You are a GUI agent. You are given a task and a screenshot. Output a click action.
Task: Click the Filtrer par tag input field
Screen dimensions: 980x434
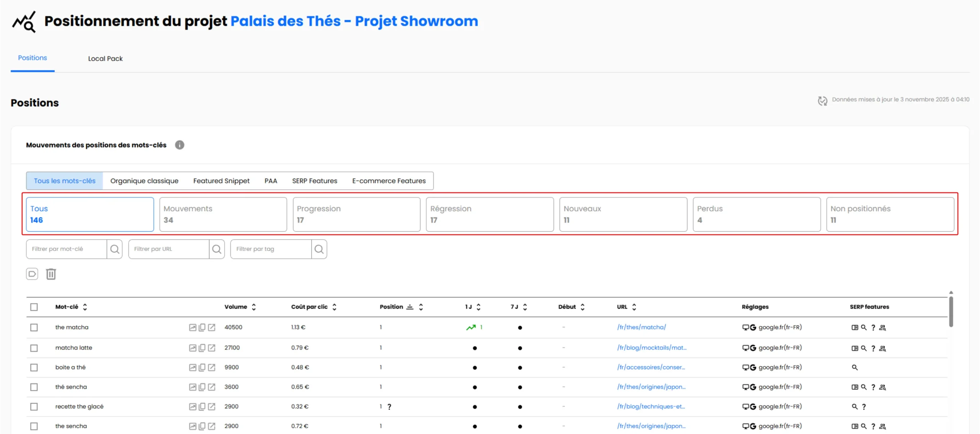point(271,249)
